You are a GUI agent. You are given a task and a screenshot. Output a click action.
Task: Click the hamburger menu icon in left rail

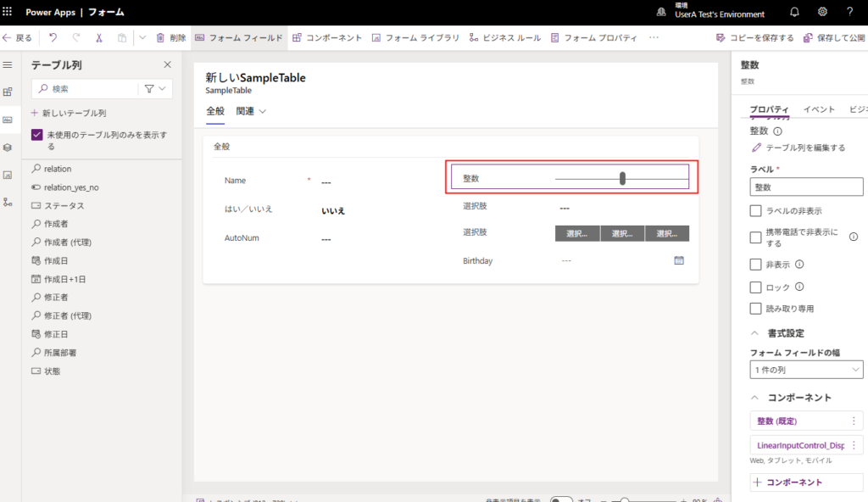pos(8,64)
